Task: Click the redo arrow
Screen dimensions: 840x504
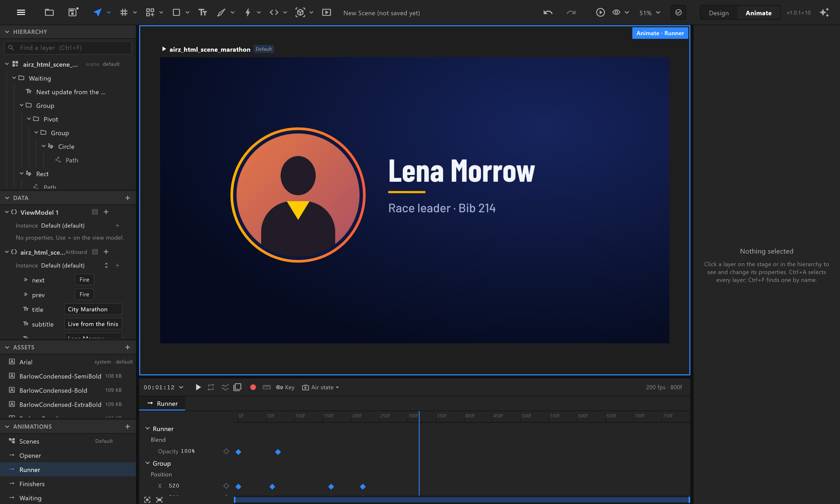Action: click(571, 13)
